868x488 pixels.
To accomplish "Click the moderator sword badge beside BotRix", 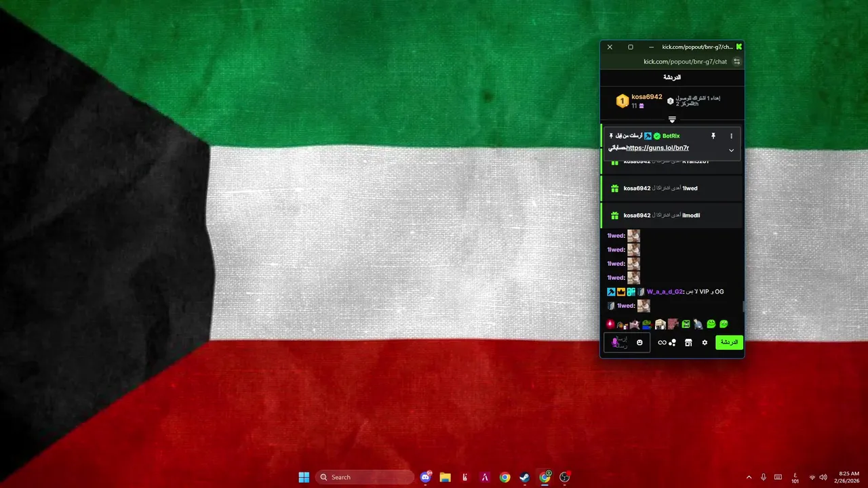I will point(648,136).
